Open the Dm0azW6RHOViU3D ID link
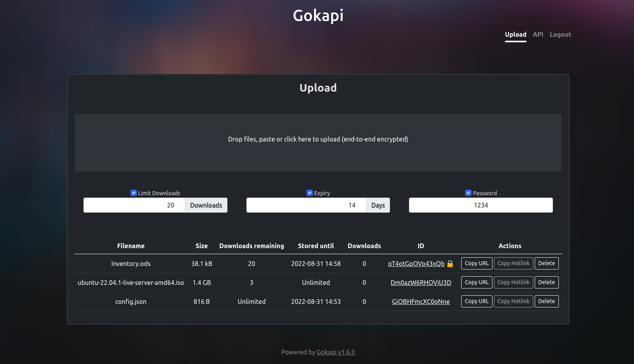 click(x=421, y=283)
